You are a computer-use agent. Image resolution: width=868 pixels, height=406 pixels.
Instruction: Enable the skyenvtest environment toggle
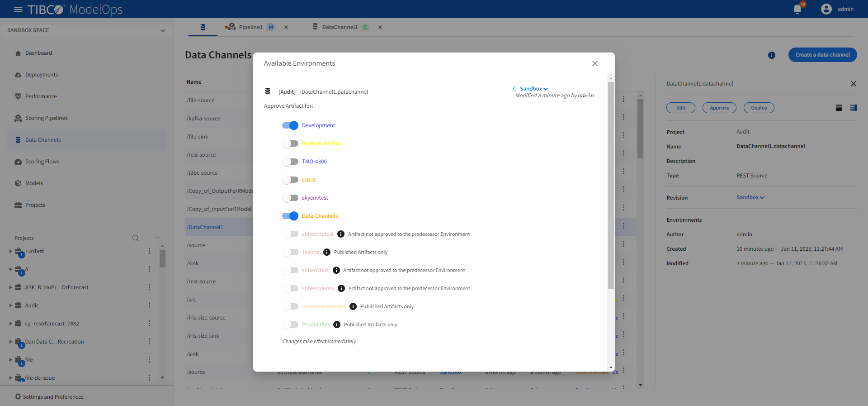pyautogui.click(x=290, y=198)
